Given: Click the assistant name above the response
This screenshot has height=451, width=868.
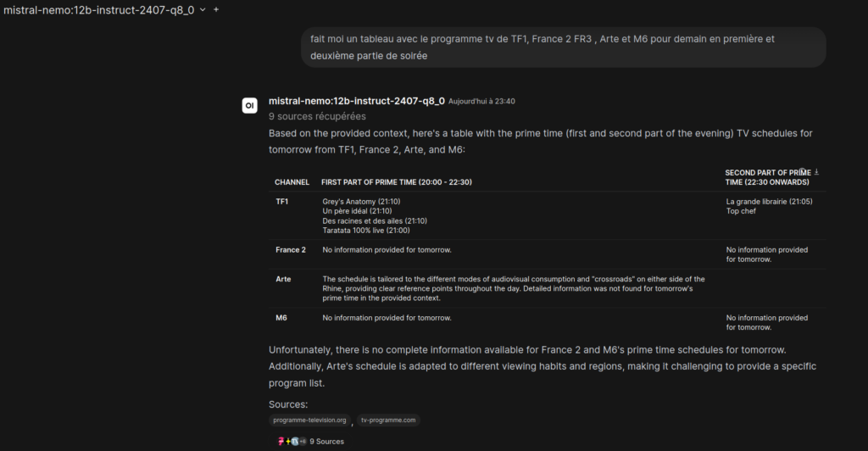Looking at the screenshot, I should click(356, 101).
